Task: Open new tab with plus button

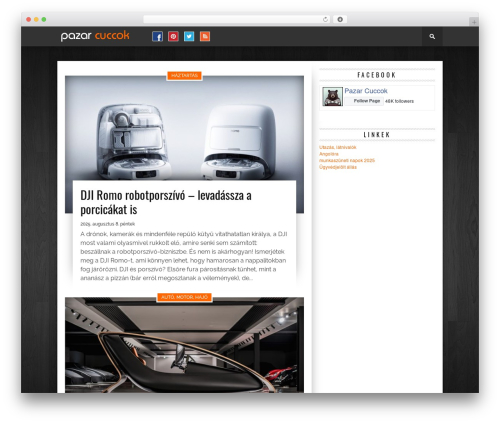Action: [474, 22]
